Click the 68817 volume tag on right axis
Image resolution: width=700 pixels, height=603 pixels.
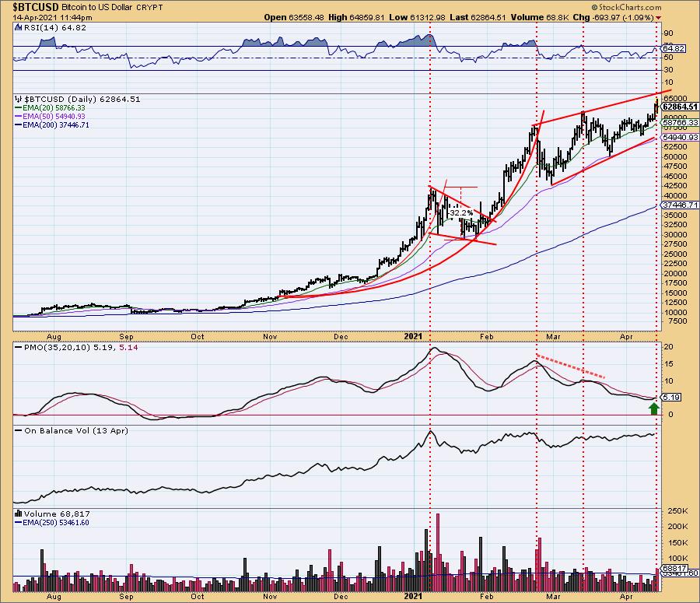[674, 568]
